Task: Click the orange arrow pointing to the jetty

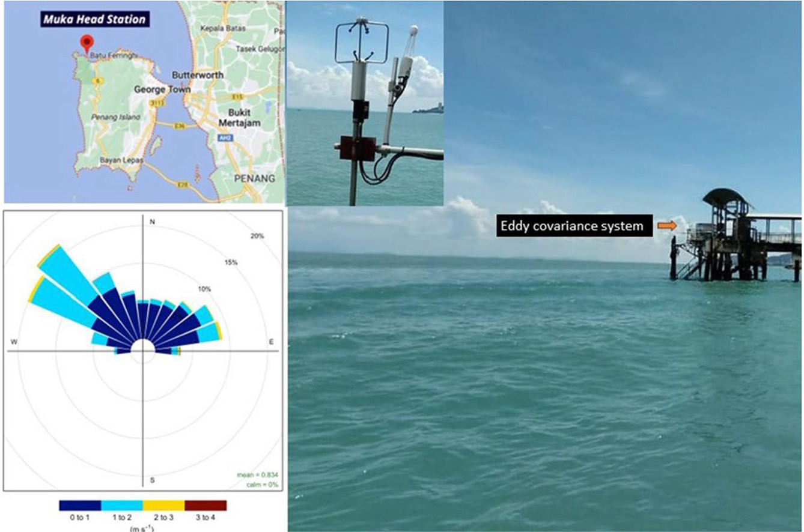Action: pyautogui.click(x=666, y=226)
